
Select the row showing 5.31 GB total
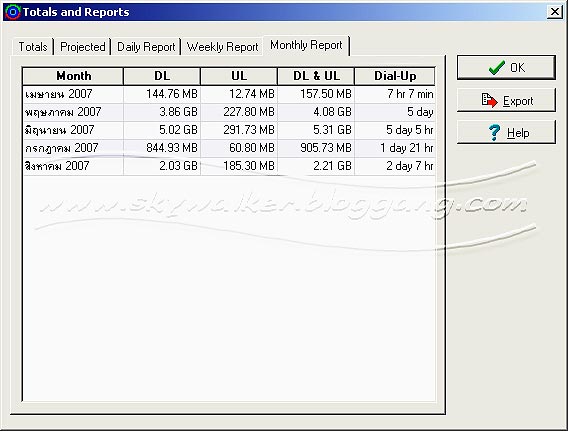[x=229, y=130]
